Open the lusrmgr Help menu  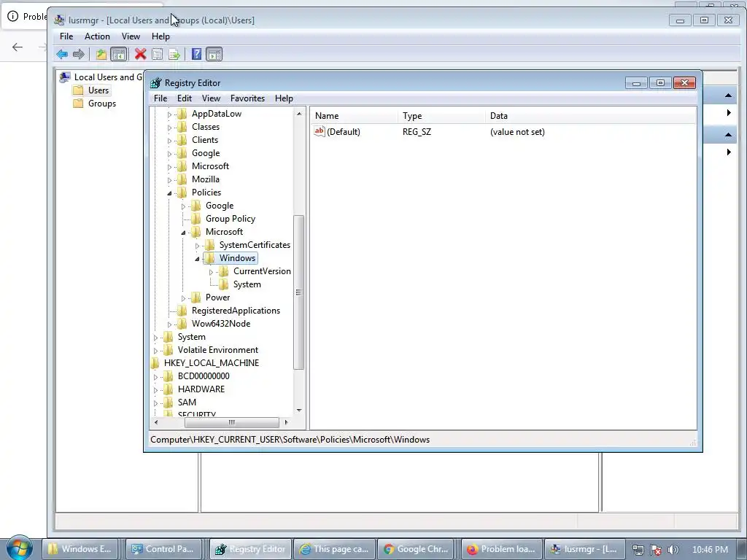point(160,36)
